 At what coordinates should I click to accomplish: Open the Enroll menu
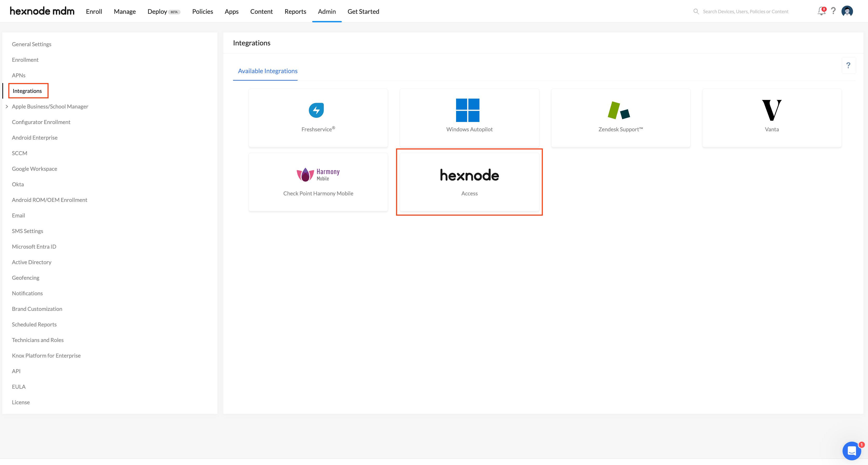tap(94, 11)
